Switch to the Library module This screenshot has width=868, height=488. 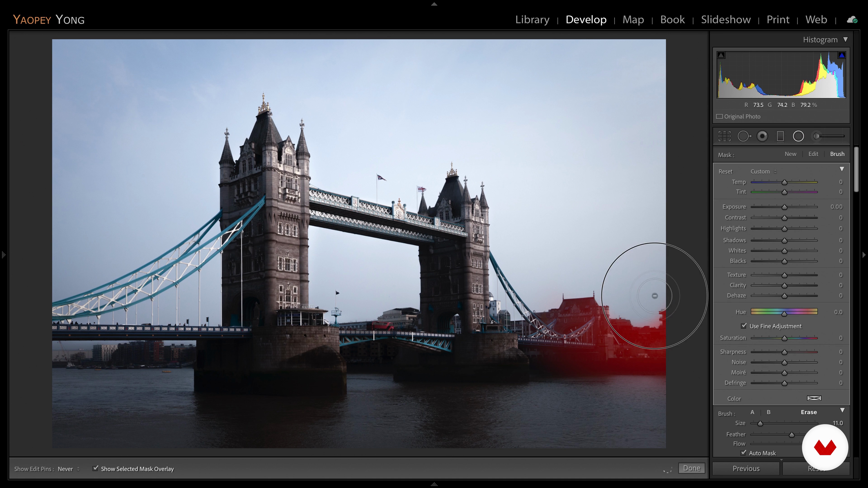[x=532, y=19]
